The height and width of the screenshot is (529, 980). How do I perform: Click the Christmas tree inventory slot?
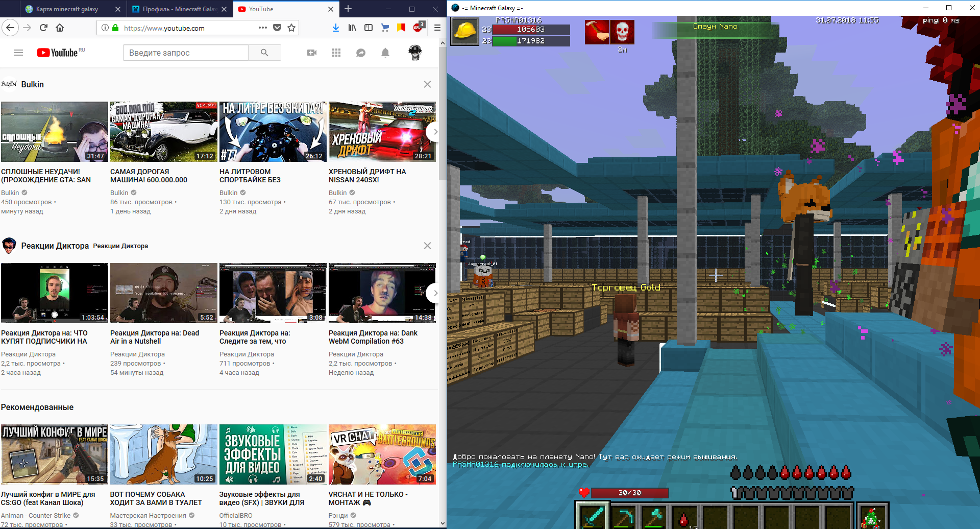(873, 517)
